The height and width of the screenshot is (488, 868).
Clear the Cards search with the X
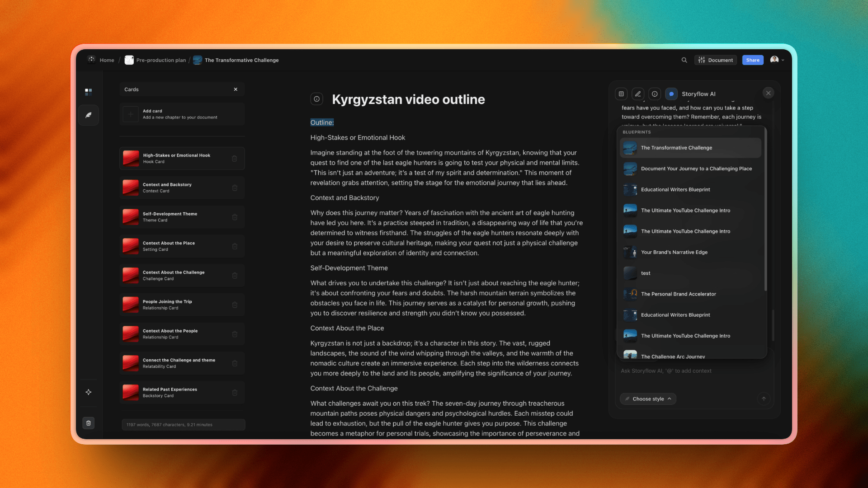pyautogui.click(x=236, y=89)
